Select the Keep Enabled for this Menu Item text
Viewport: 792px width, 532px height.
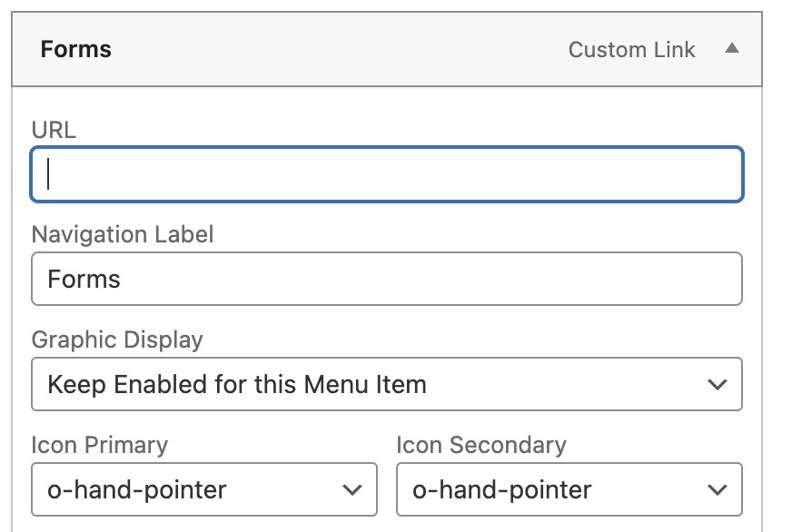[236, 384]
